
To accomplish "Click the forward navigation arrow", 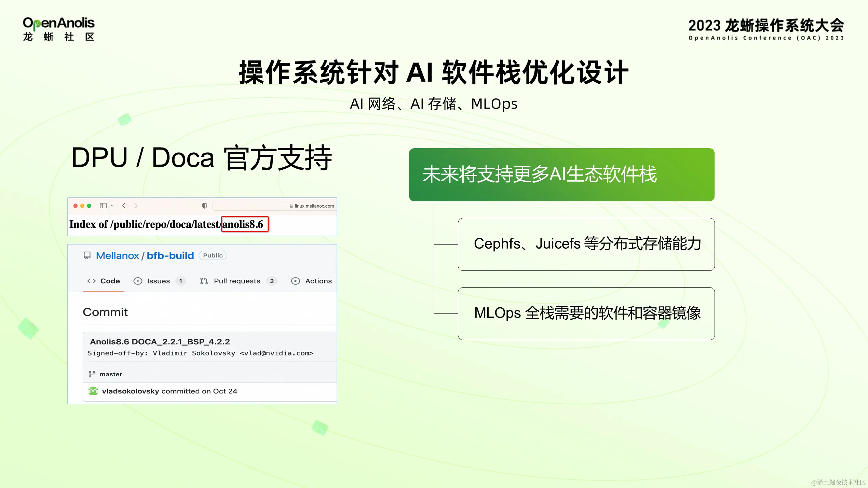I will point(136,206).
